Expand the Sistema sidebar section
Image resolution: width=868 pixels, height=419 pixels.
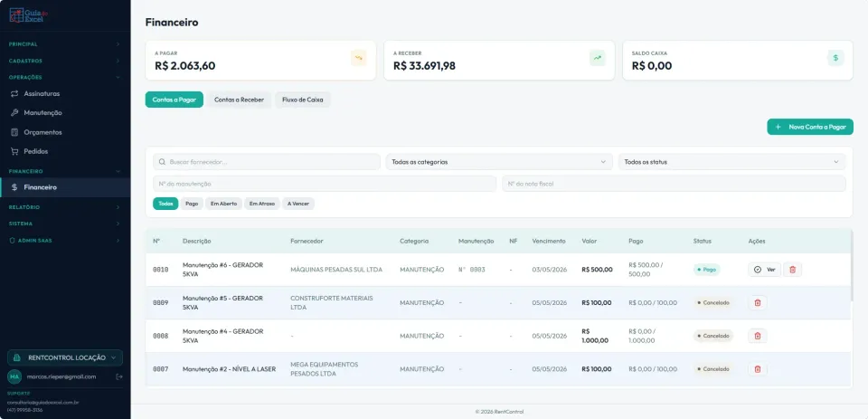(65, 224)
